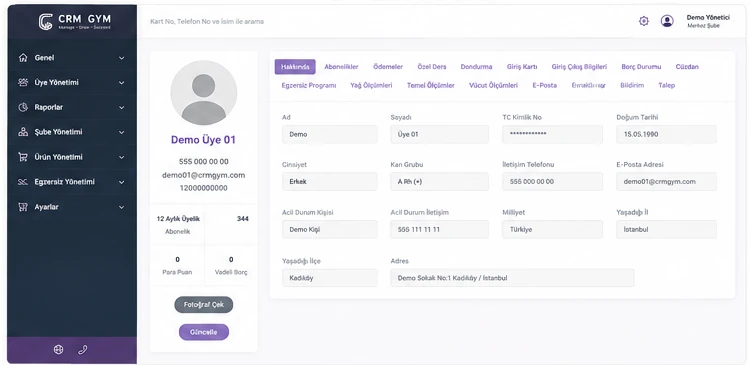The width and height of the screenshot is (750, 365).
Task: Open the Temel Ölçümler tab
Action: (431, 86)
